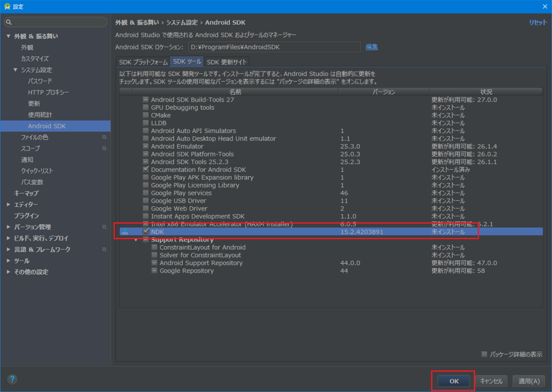Click the バージョン column header

tap(384, 92)
